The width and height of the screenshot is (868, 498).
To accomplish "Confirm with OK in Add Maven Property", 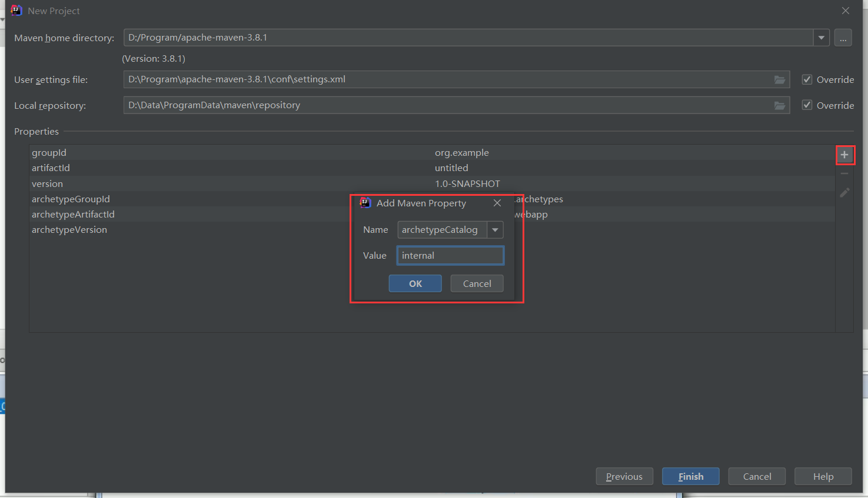I will click(x=415, y=283).
